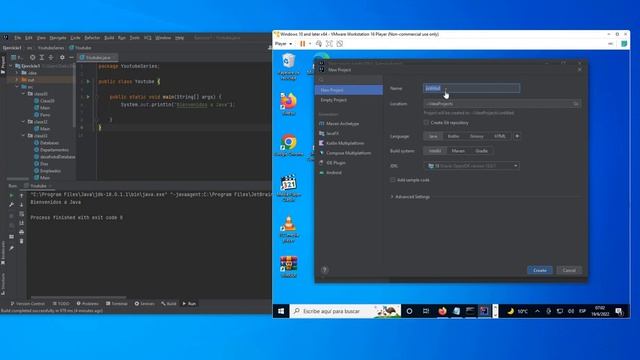Choose Kotlin as project language

click(453, 136)
